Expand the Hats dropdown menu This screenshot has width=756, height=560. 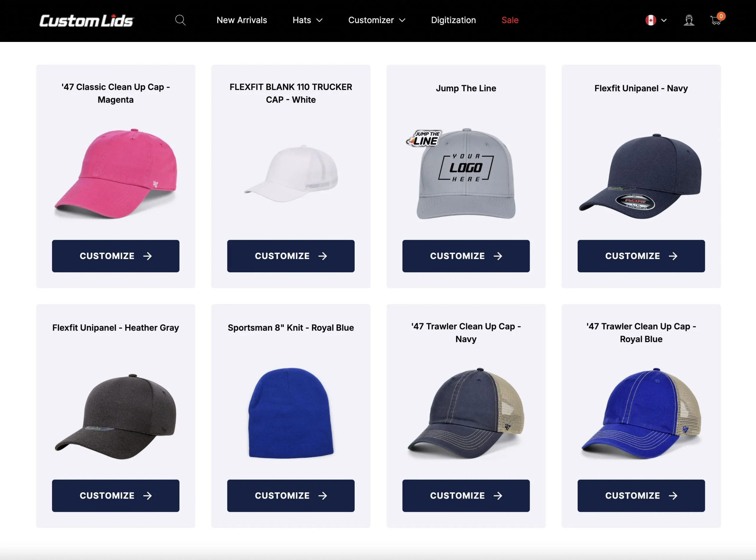pos(307,20)
